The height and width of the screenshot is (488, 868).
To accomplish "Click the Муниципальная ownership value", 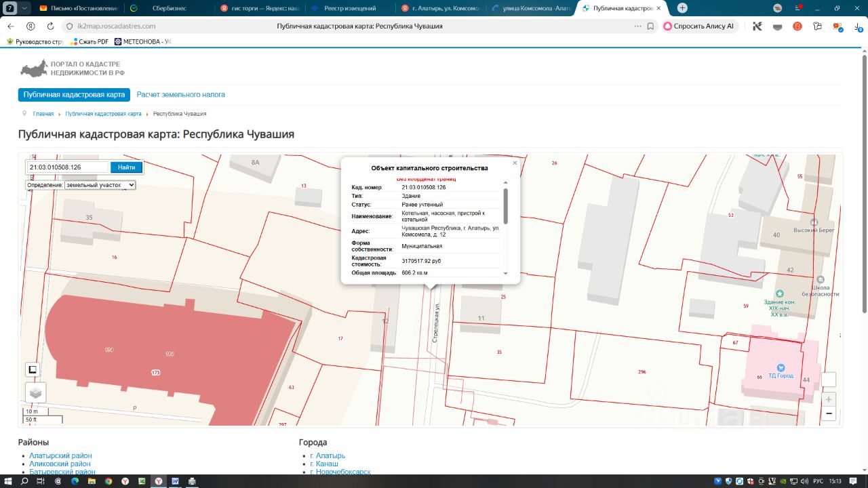I will (422, 246).
